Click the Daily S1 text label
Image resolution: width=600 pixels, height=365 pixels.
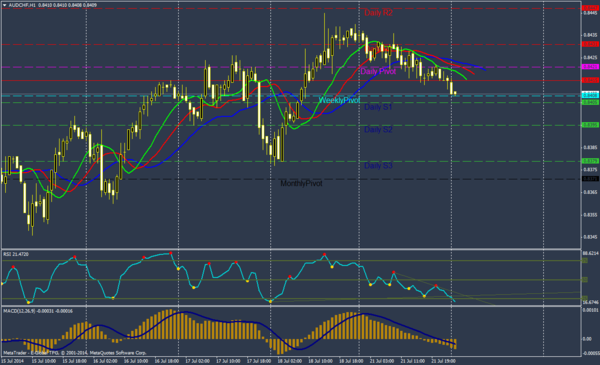pos(378,107)
